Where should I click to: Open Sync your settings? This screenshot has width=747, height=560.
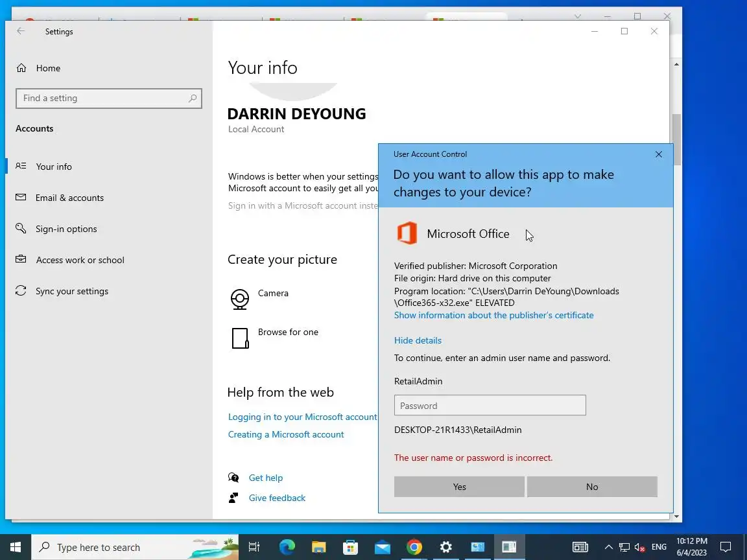62,291
